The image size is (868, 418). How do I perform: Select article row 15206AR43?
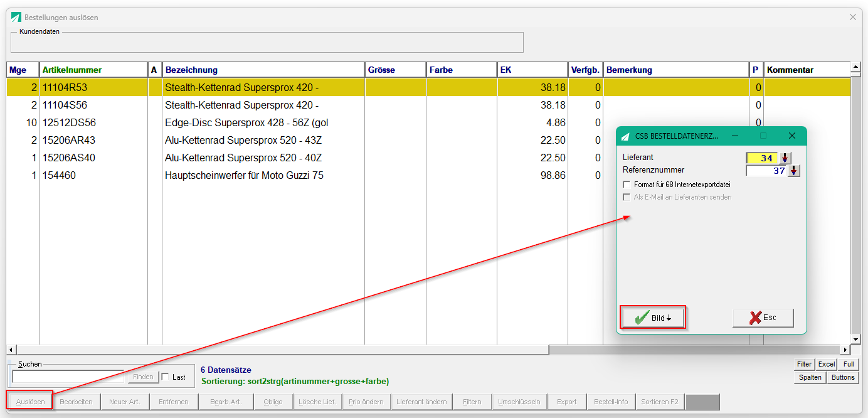[x=428, y=140]
